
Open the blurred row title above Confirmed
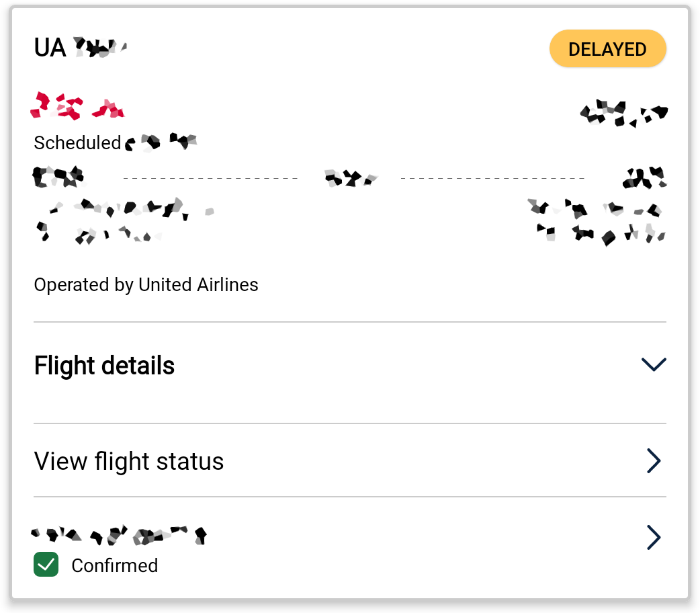coord(119,535)
